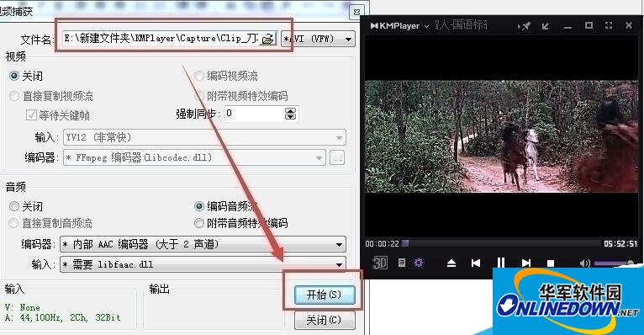
Task: Open the AVI (VFW) format dropdown
Action: tap(318, 39)
